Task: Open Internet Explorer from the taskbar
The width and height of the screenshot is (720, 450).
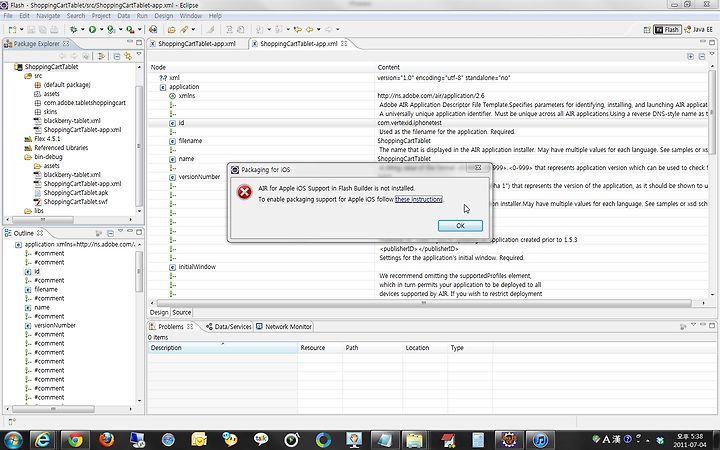Action: (42, 440)
